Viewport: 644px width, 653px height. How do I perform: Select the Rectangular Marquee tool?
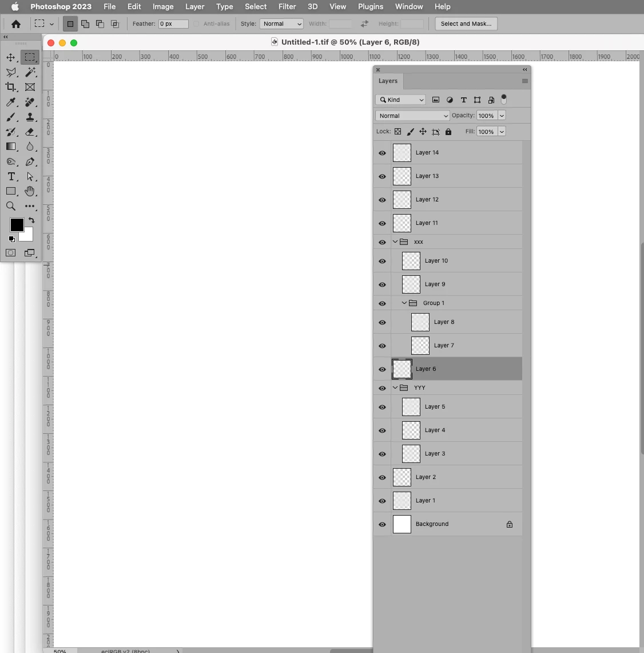coord(30,57)
